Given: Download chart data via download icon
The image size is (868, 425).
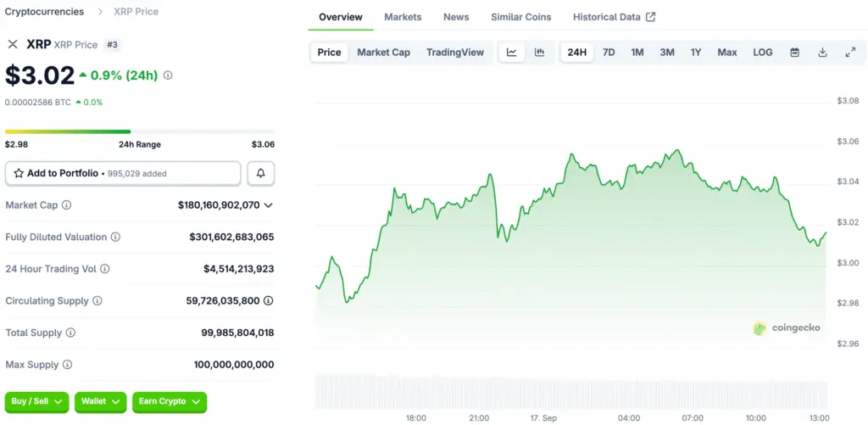Looking at the screenshot, I should [822, 53].
